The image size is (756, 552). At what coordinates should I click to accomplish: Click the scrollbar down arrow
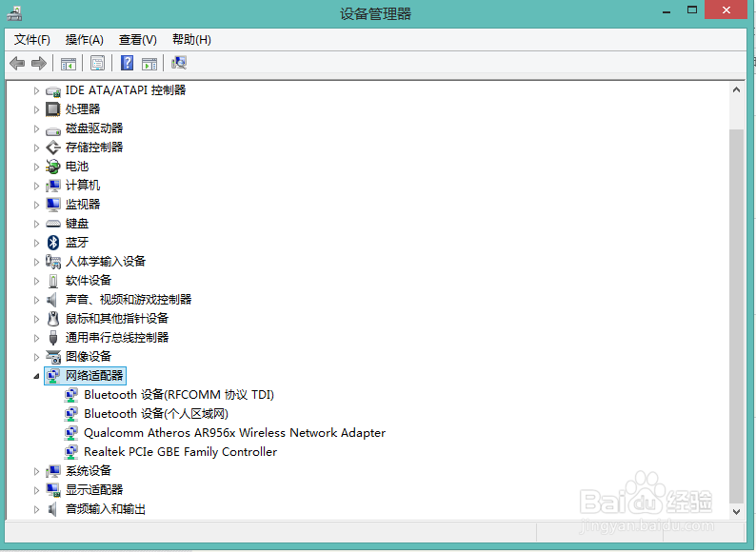click(736, 511)
